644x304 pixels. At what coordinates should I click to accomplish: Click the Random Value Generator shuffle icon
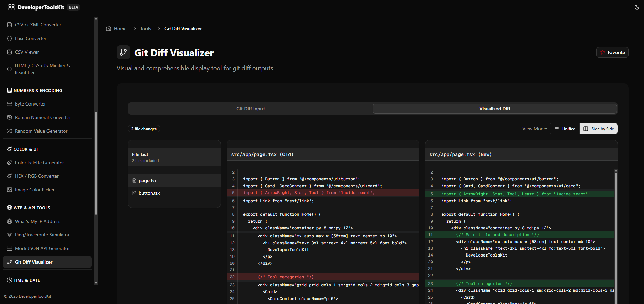point(9,131)
